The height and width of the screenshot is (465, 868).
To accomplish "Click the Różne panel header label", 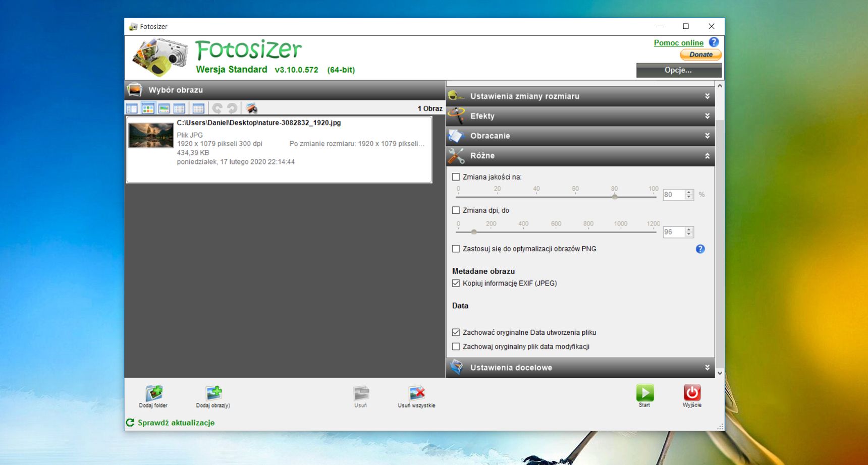I will [482, 156].
